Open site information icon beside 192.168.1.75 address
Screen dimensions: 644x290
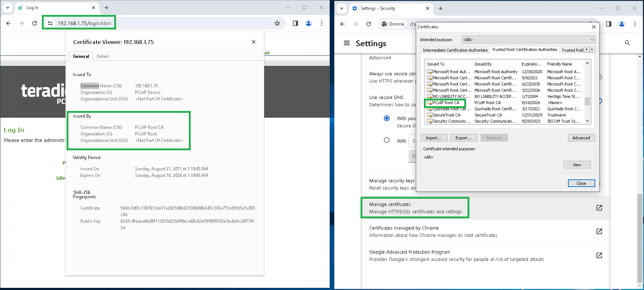pyautogui.click(x=50, y=23)
